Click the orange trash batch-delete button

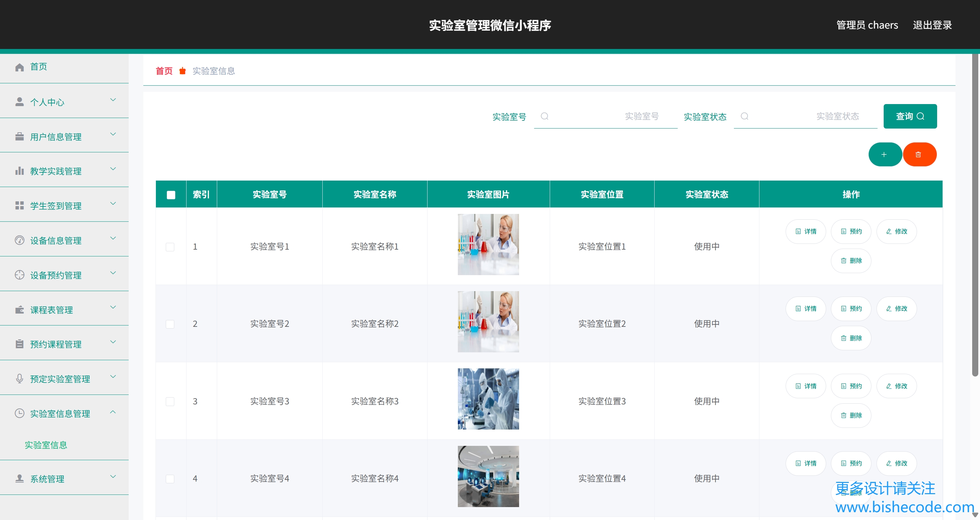coord(919,154)
